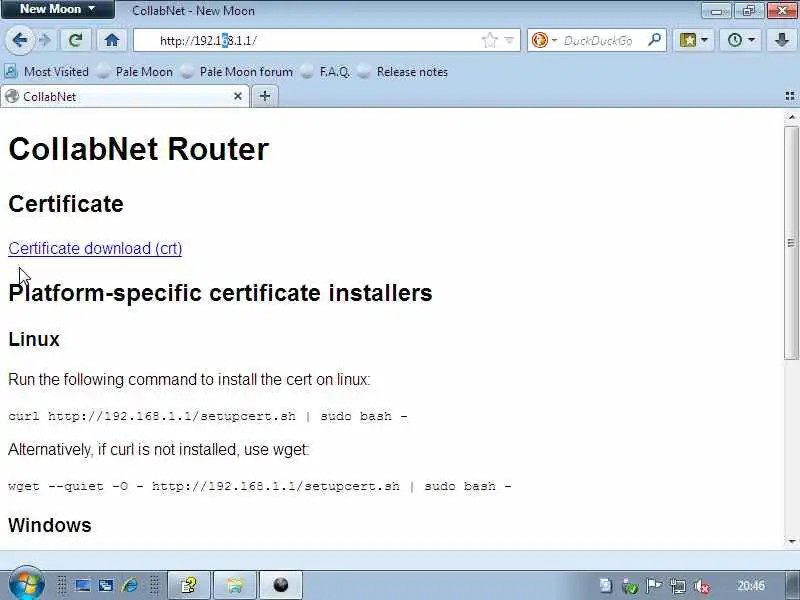Open the New Moon application menu
Screen dimensions: 800x600
(x=57, y=9)
